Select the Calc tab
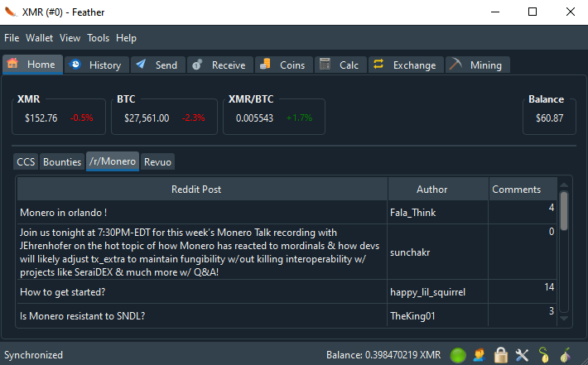This screenshot has height=365, width=588. (x=340, y=65)
